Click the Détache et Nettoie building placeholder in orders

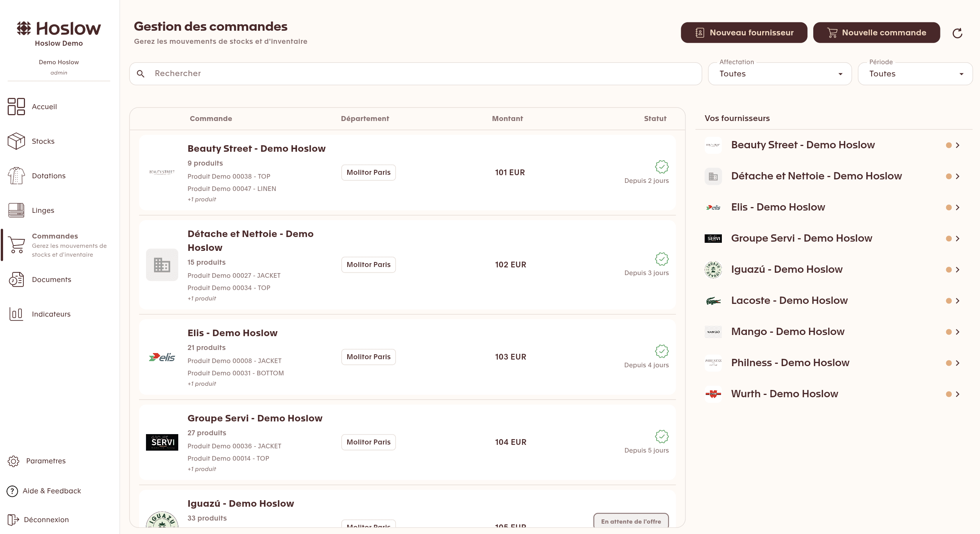coord(162,265)
